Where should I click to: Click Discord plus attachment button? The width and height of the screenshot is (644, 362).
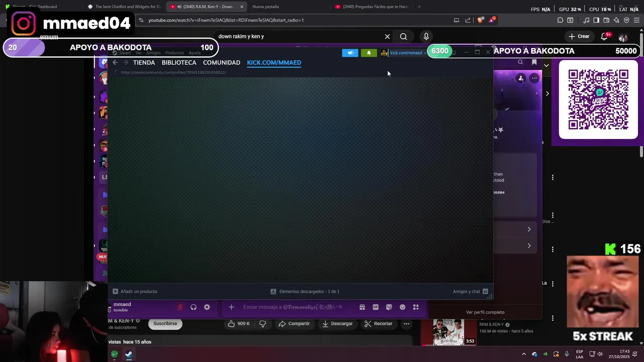tap(231, 307)
